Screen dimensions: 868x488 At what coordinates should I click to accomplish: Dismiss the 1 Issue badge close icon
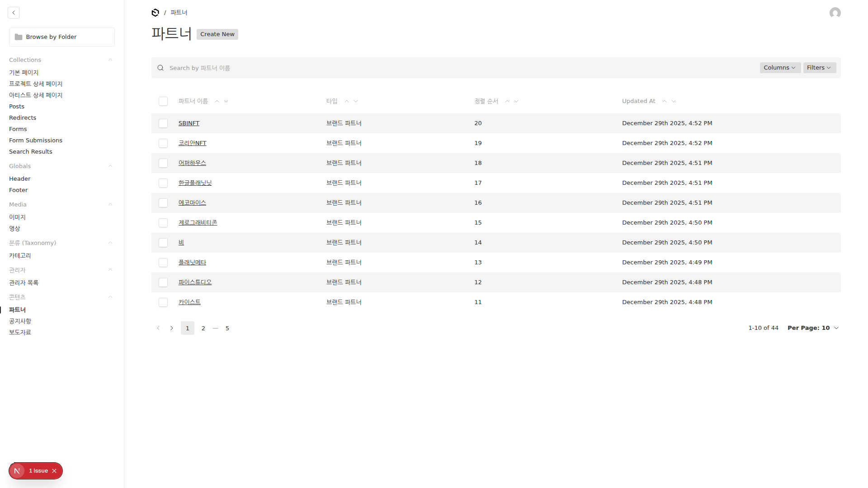pyautogui.click(x=54, y=471)
